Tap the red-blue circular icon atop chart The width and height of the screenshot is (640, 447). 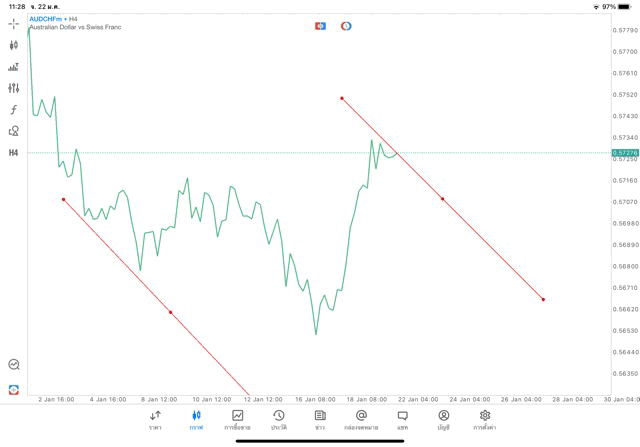click(346, 26)
